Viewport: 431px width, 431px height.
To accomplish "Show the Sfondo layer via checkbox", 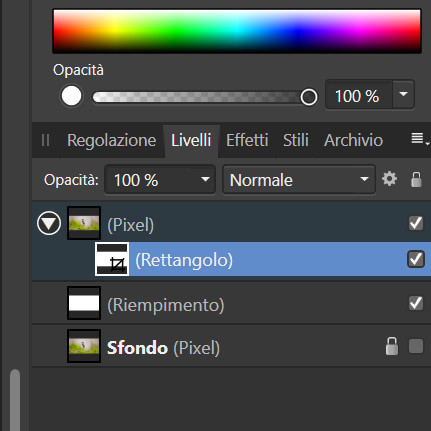I will click(x=416, y=346).
